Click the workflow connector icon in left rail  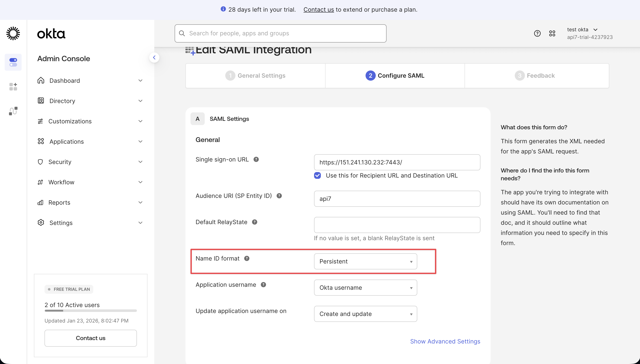click(x=13, y=111)
